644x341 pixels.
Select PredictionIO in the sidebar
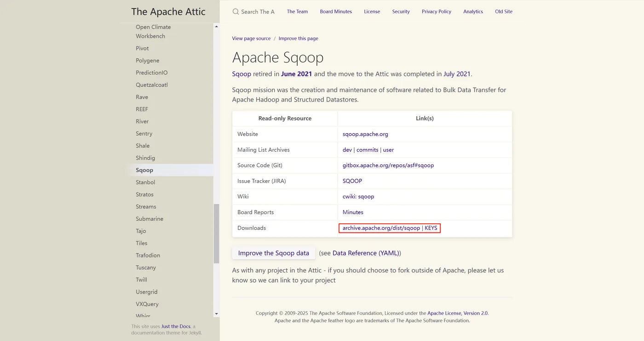coord(151,73)
